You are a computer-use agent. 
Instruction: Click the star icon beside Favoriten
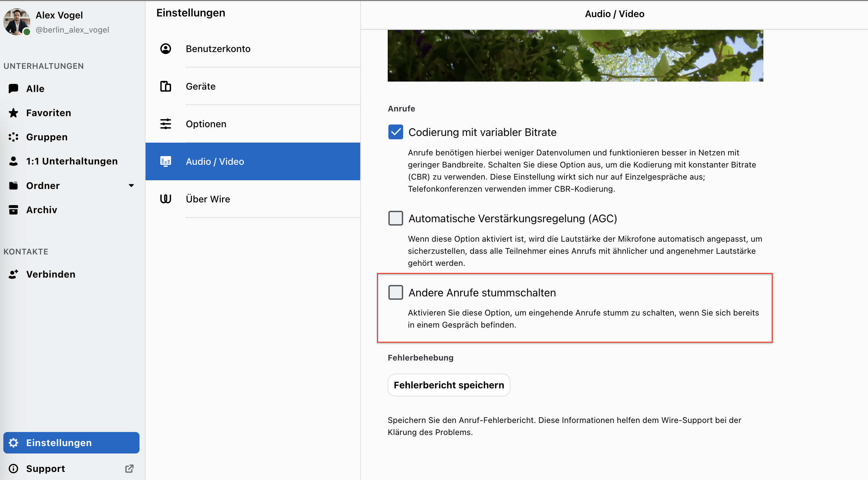13,113
